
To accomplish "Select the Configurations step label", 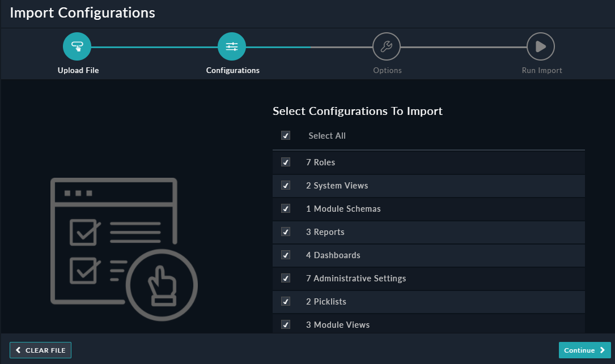I will pyautogui.click(x=232, y=70).
